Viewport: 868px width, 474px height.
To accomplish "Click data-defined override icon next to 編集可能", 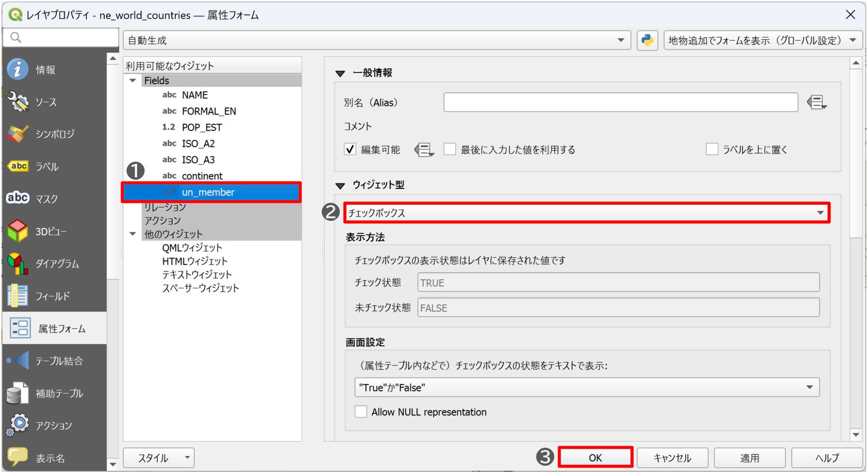I will tap(424, 149).
